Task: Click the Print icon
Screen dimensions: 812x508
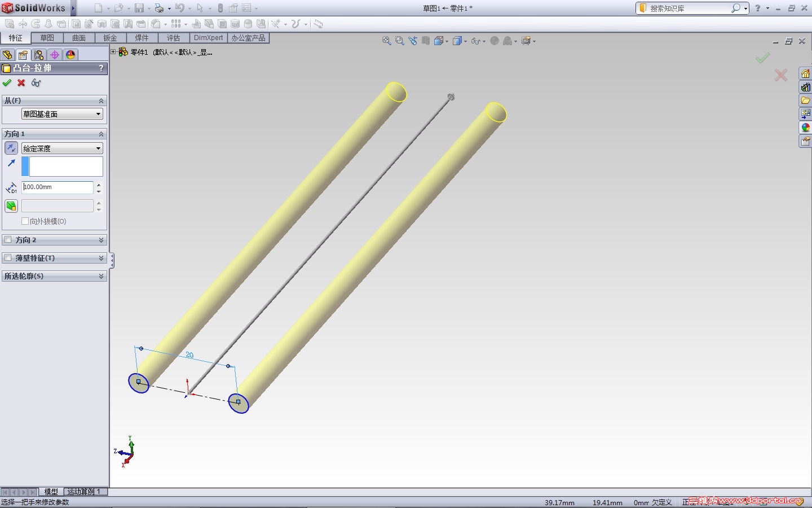Action: 159,8
